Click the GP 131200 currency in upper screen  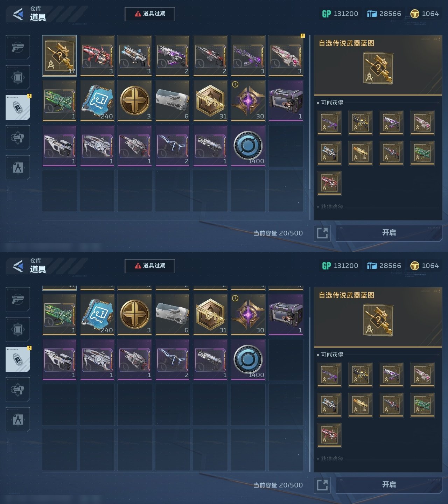(340, 14)
